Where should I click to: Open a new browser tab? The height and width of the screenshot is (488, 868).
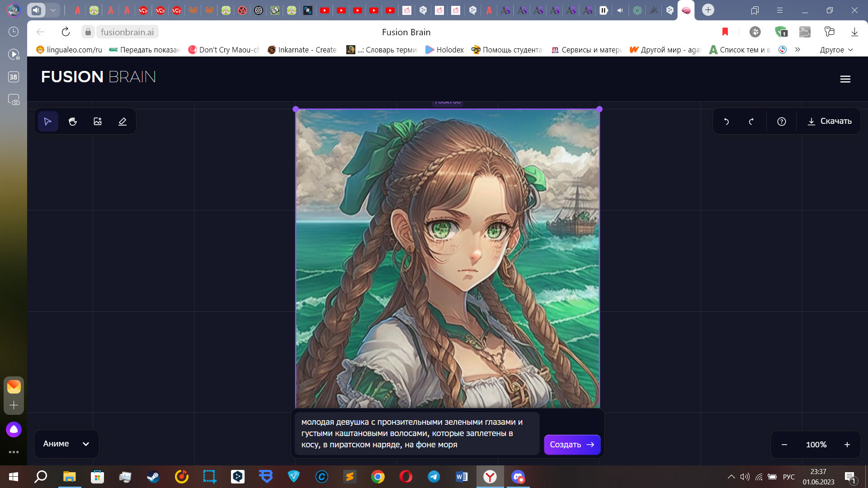[x=708, y=10]
